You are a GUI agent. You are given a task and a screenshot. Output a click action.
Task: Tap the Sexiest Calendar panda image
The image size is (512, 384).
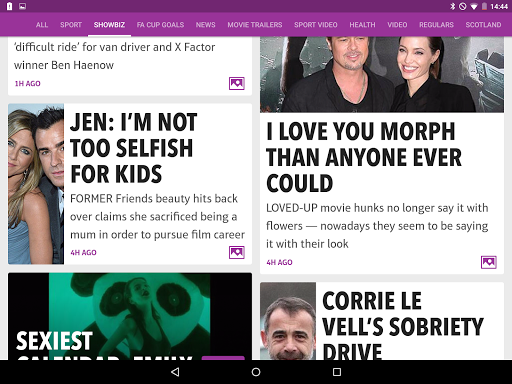pos(130,316)
